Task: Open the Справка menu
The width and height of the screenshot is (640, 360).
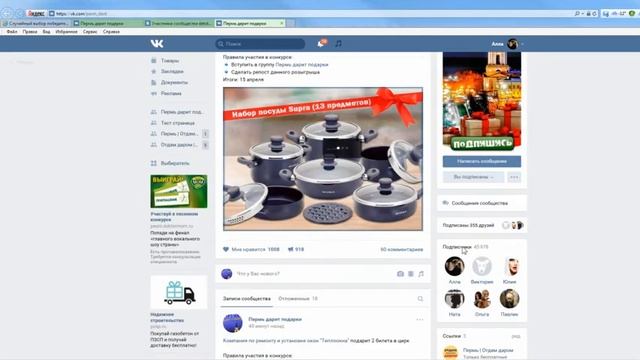Action: pos(111,31)
